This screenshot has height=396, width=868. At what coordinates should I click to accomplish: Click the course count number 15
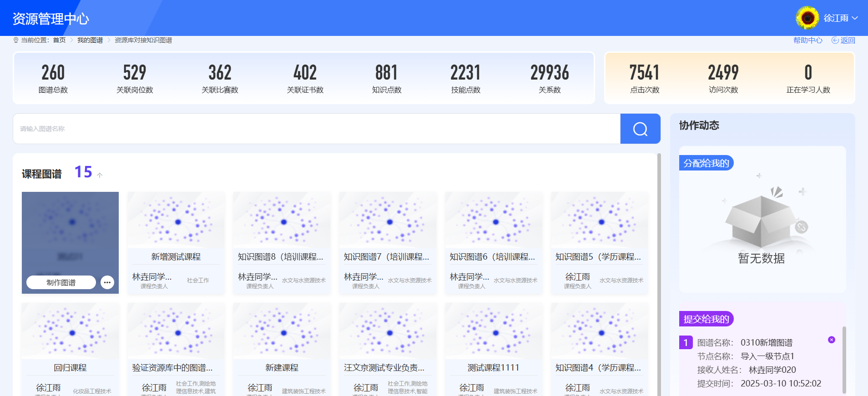[x=83, y=172]
